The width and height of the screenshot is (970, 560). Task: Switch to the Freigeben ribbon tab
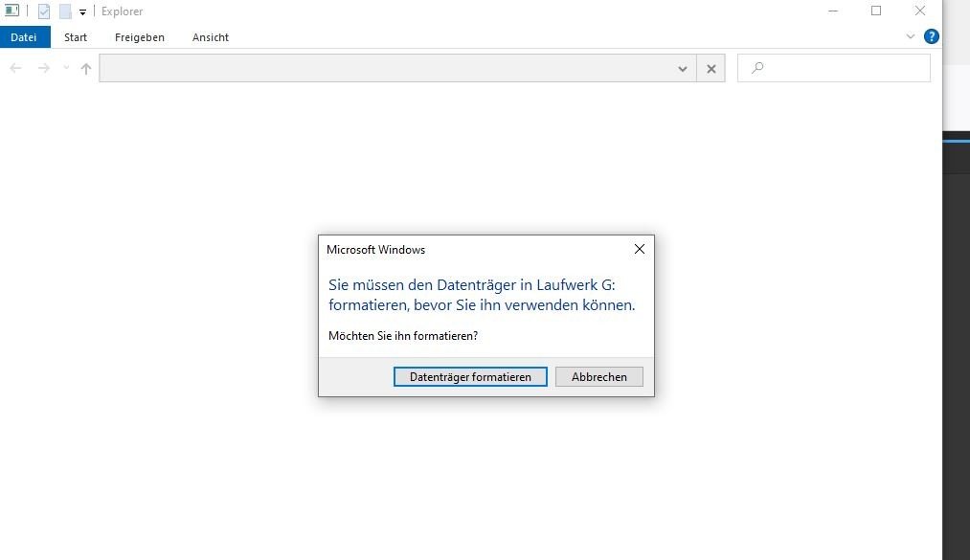coord(140,37)
